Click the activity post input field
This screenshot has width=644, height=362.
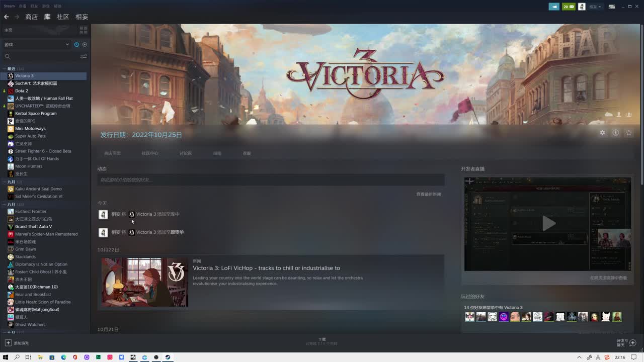tap(271, 179)
